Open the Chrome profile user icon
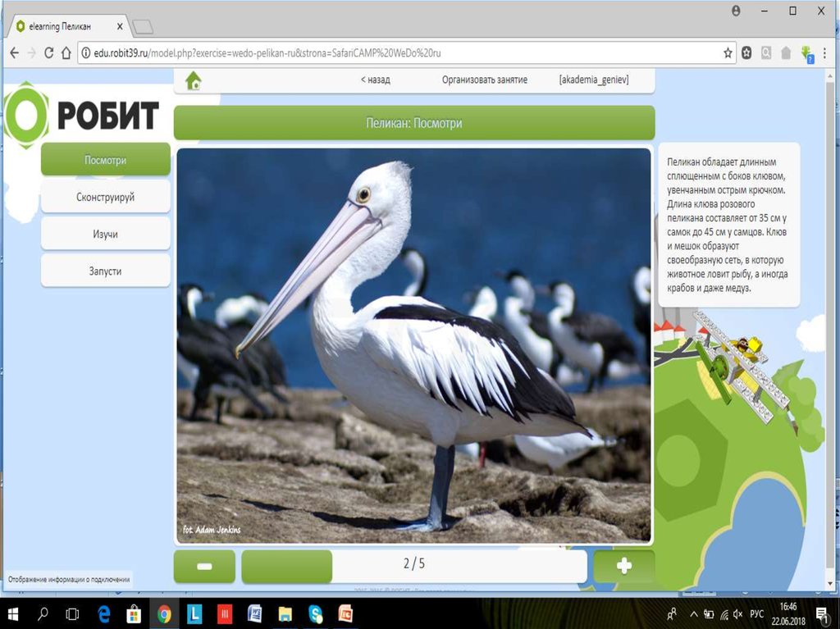Screen dimensions: 840x629 736,11
